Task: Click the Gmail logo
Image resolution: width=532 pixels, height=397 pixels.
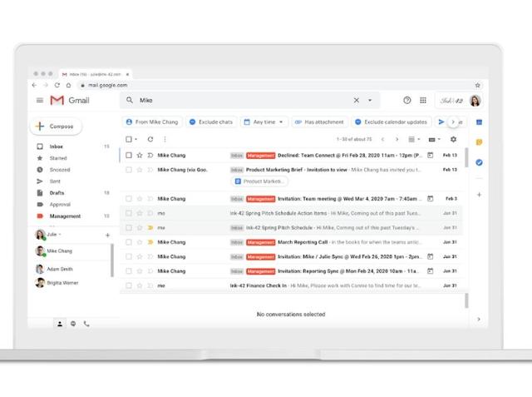Action: point(70,100)
